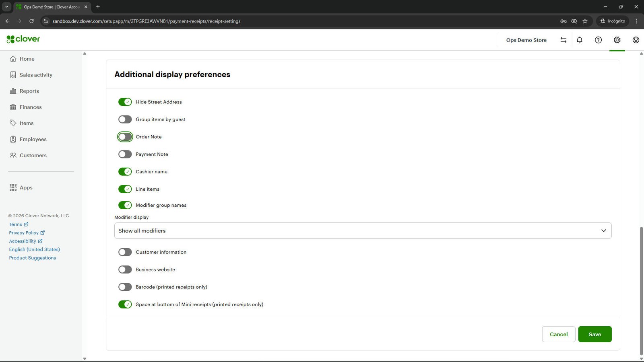This screenshot has width=644, height=362.
Task: Enable the Business website toggle
Action: (x=125, y=269)
